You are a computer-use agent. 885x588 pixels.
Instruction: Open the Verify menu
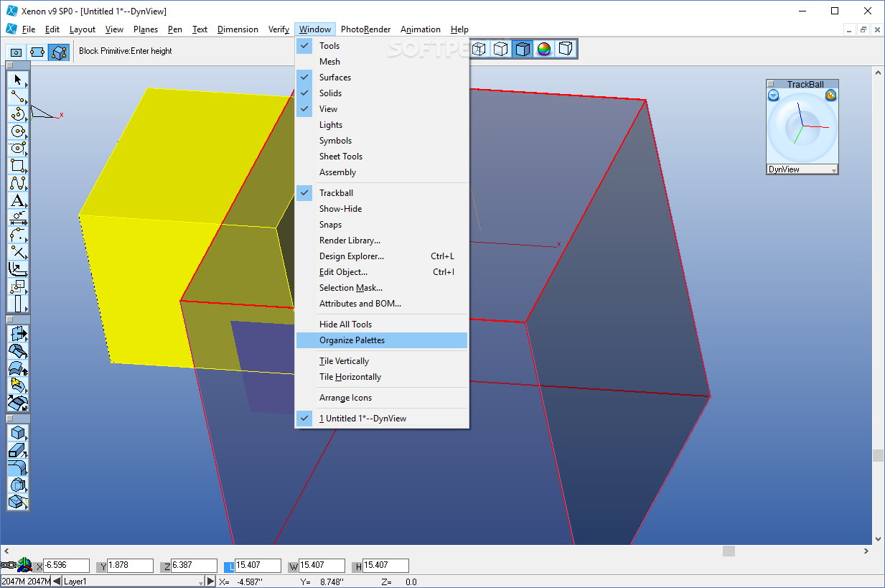coord(278,29)
